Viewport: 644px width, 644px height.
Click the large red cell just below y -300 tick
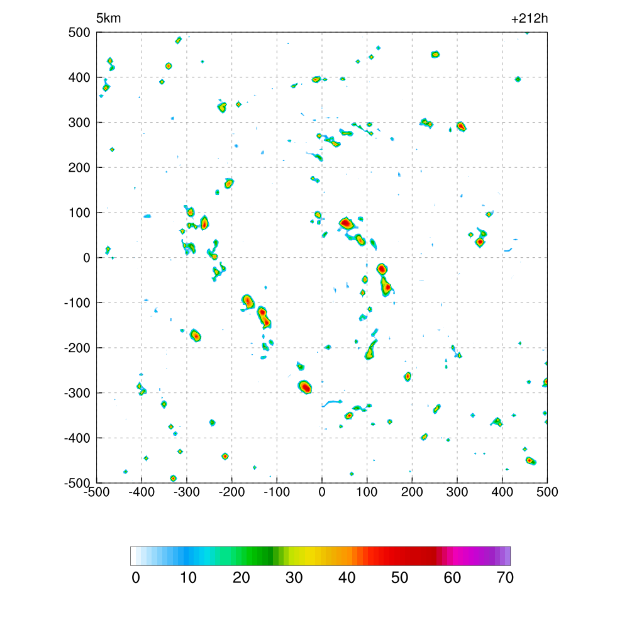(x=305, y=387)
